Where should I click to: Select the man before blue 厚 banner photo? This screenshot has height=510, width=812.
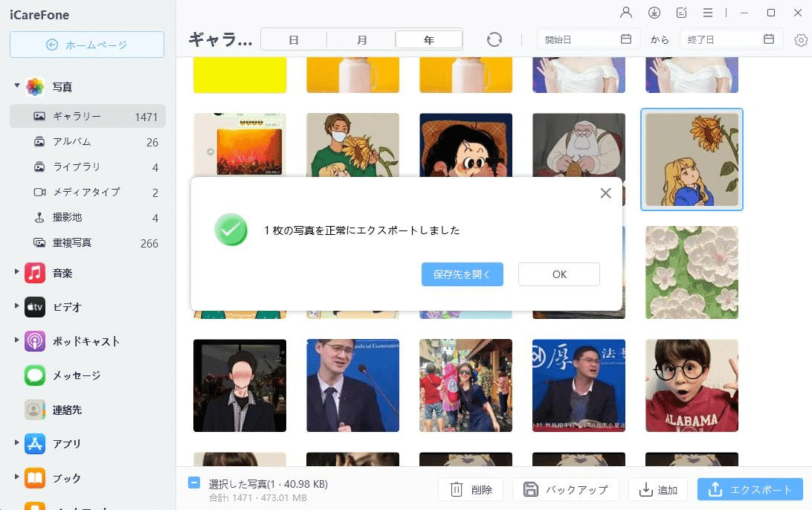tap(579, 385)
